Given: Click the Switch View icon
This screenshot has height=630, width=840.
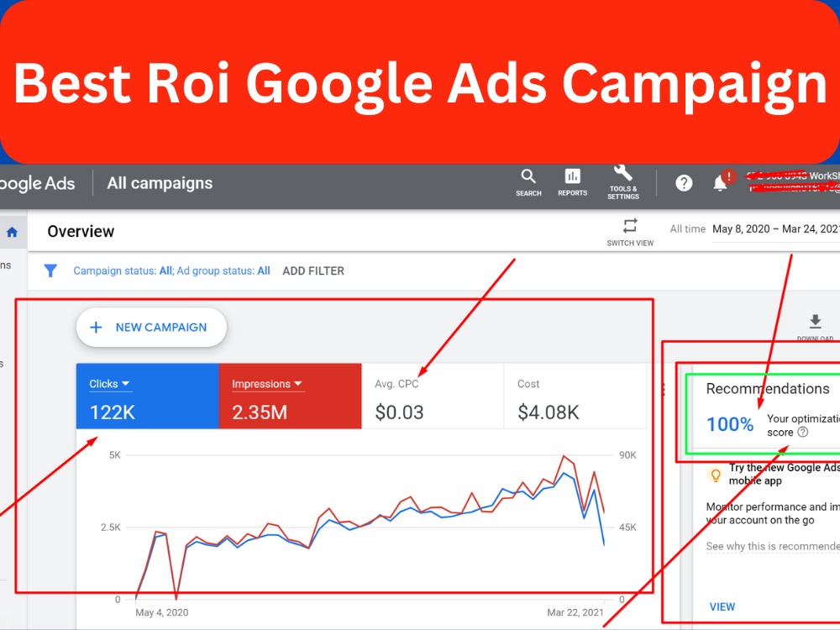Looking at the screenshot, I should pyautogui.click(x=630, y=225).
